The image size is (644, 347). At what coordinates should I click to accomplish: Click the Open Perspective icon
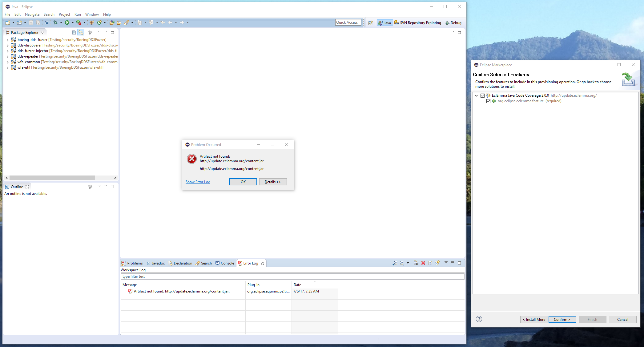click(x=371, y=23)
